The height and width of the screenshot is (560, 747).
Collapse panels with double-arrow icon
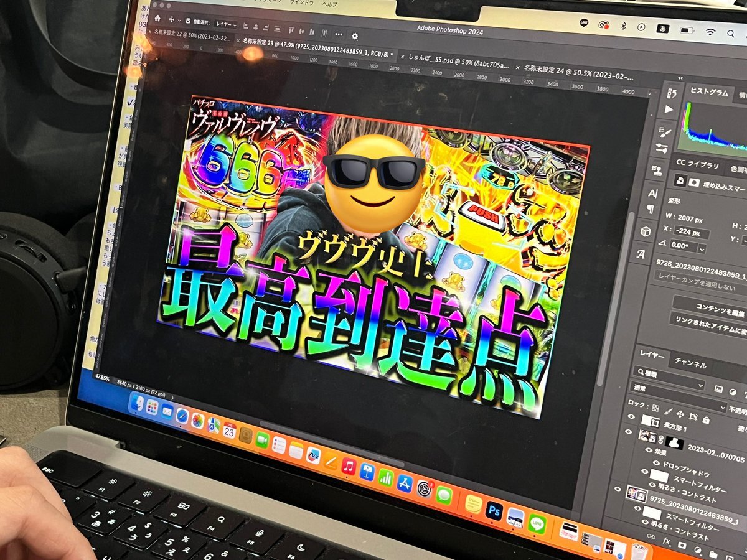(x=680, y=78)
